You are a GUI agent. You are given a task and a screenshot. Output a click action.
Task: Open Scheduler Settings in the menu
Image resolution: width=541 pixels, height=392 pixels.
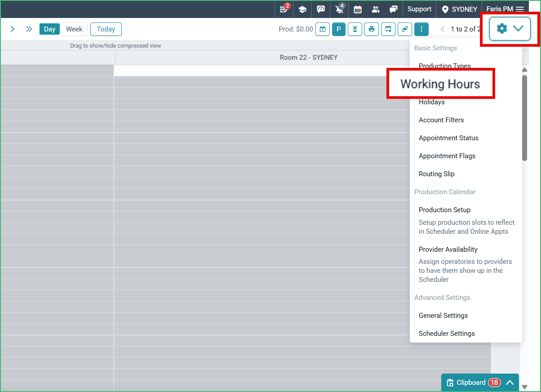click(x=447, y=334)
